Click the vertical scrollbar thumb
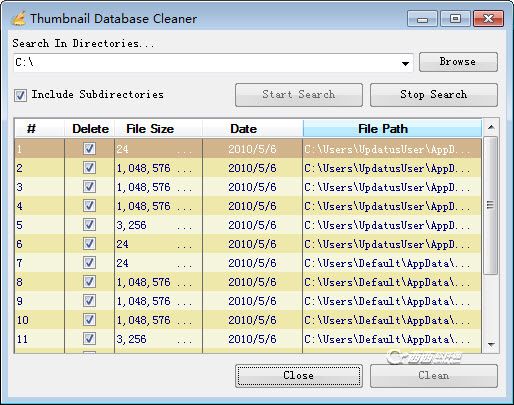The image size is (514, 405). point(491,205)
